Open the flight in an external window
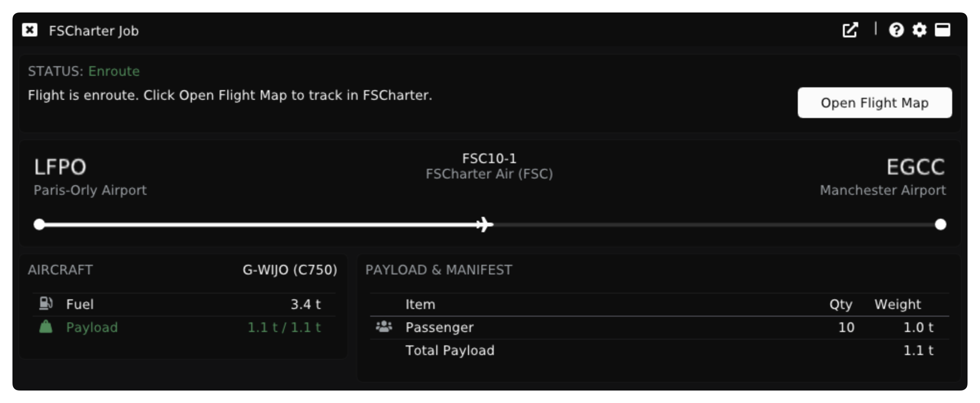This screenshot has width=980, height=403. [x=851, y=30]
